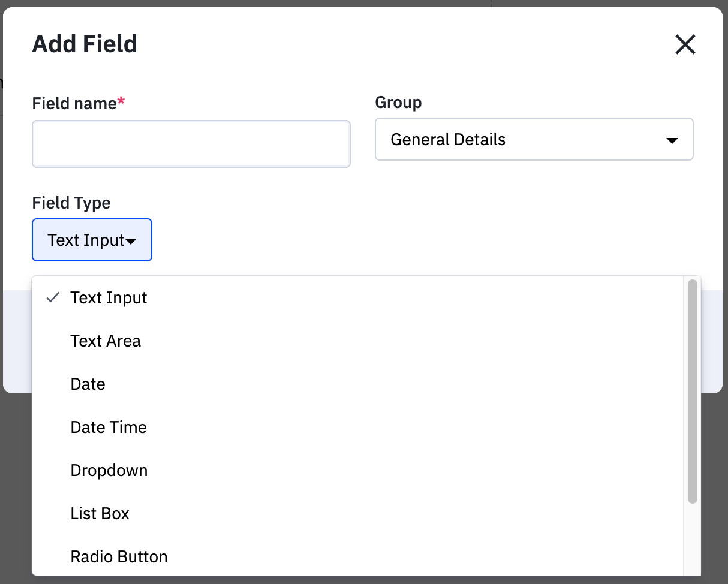The image size is (728, 584).
Task: Click the field type list scrollbar thumb
Action: [693, 390]
